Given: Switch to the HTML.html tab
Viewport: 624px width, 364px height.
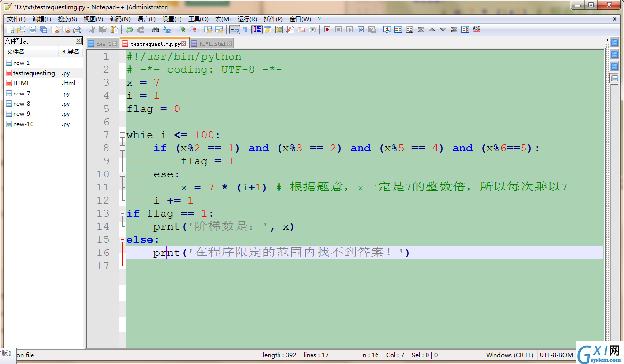Looking at the screenshot, I should click(x=212, y=44).
